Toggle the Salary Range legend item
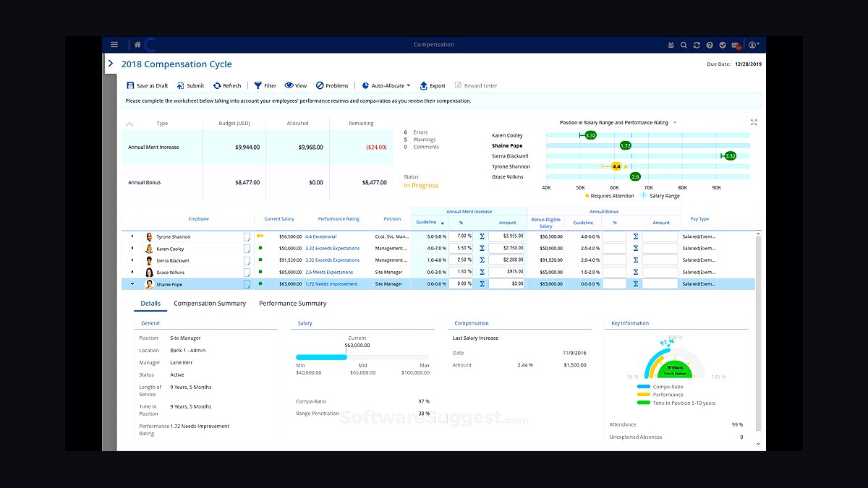This screenshot has width=868, height=488. (660, 196)
